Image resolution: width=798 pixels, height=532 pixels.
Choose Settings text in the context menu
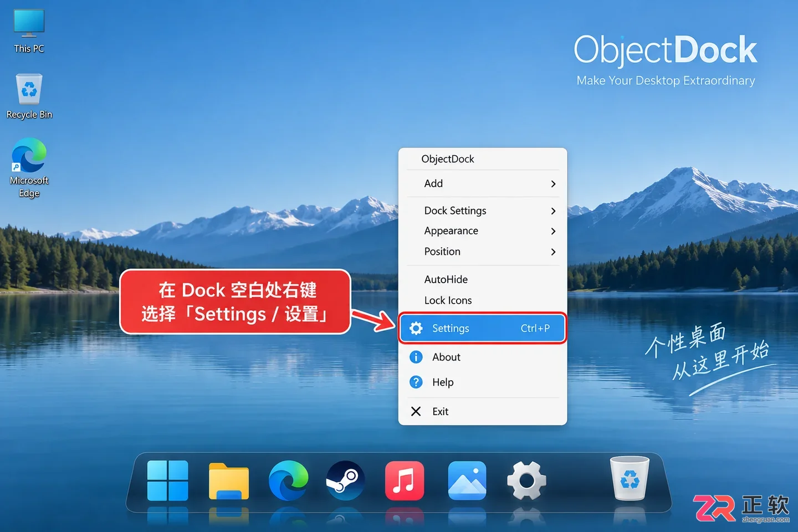click(451, 328)
